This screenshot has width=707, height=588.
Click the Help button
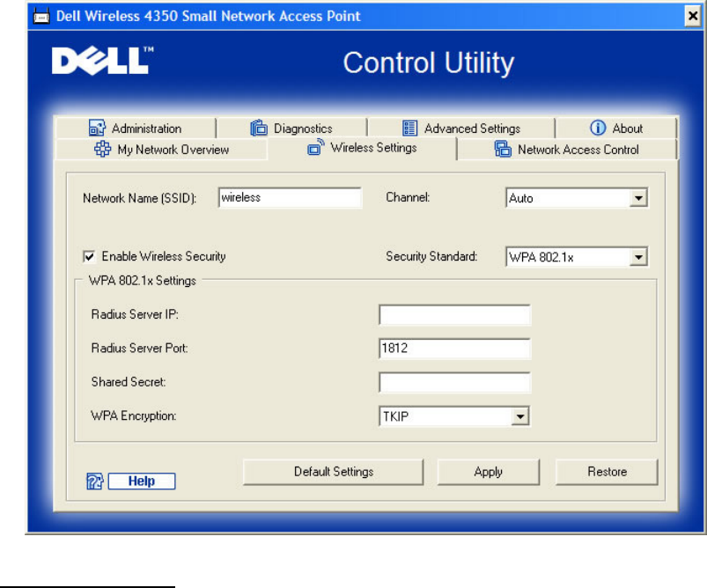(142, 481)
